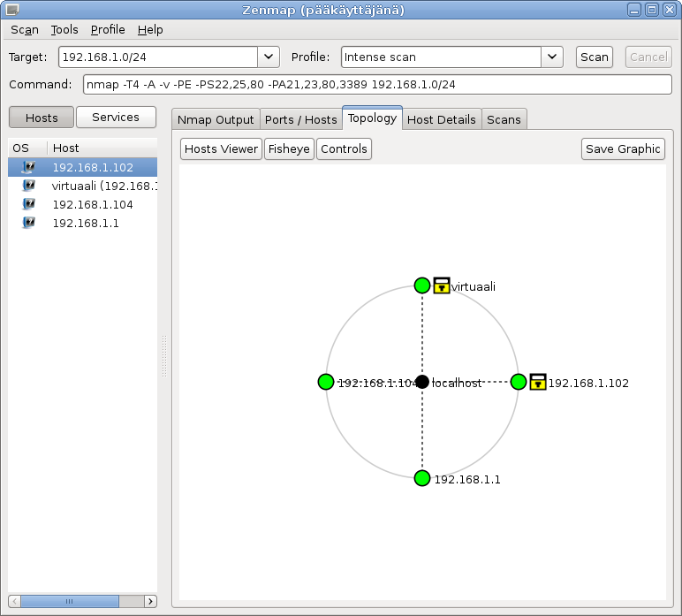Switch to the Scans tab
This screenshot has width=682, height=616.
coord(504,119)
